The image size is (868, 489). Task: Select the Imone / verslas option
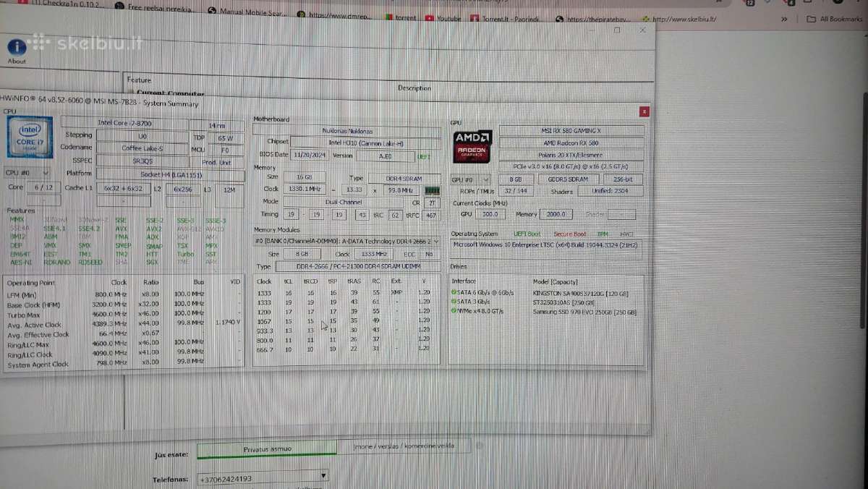[x=404, y=446]
